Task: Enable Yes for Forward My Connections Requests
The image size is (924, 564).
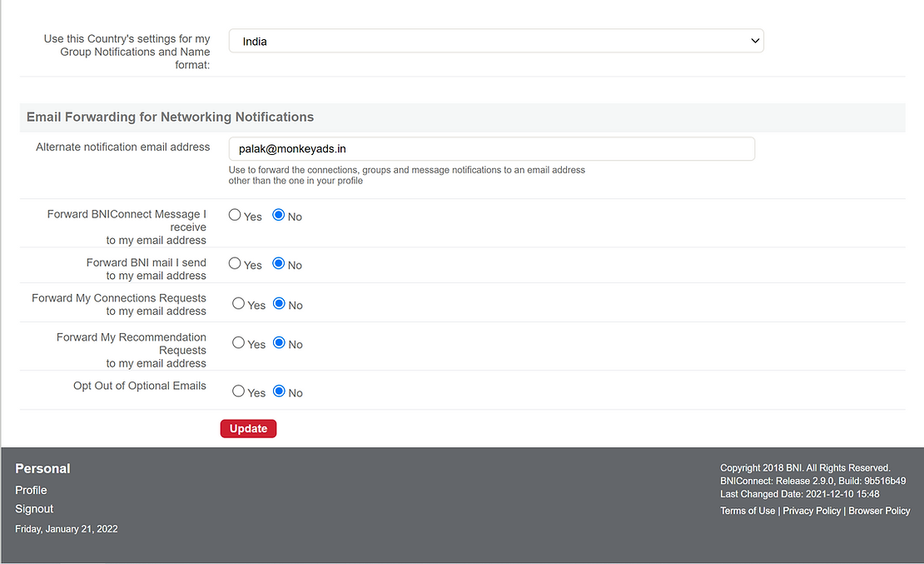Action: [239, 304]
